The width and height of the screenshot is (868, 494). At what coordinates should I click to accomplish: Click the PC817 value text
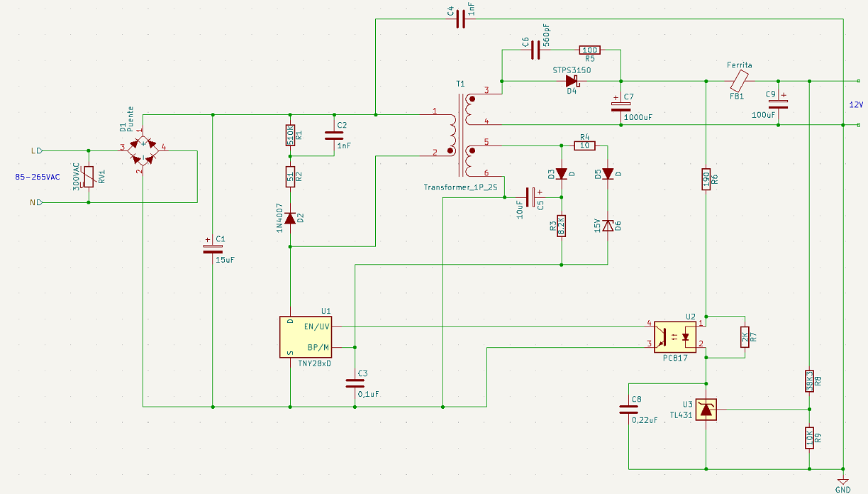pyautogui.click(x=674, y=358)
